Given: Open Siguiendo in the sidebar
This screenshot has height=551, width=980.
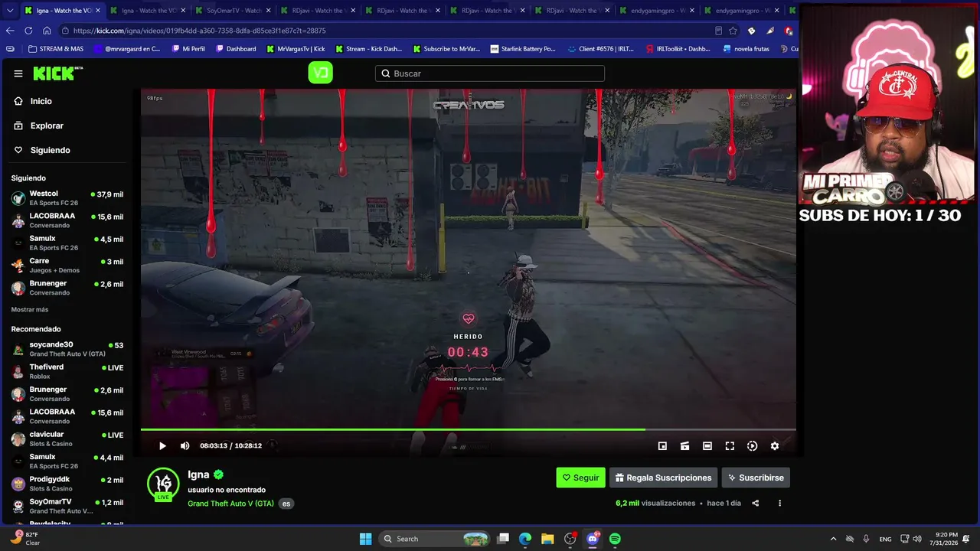Looking at the screenshot, I should click(x=50, y=150).
